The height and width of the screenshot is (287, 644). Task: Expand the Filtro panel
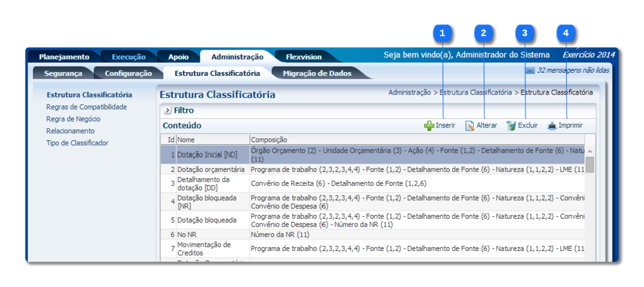[x=167, y=111]
